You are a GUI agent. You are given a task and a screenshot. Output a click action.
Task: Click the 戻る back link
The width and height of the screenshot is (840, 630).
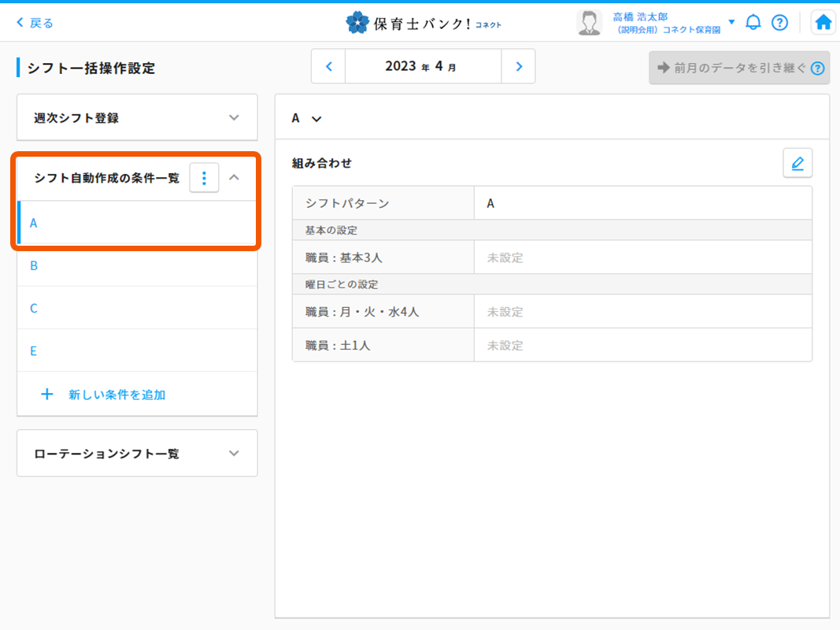click(x=35, y=23)
